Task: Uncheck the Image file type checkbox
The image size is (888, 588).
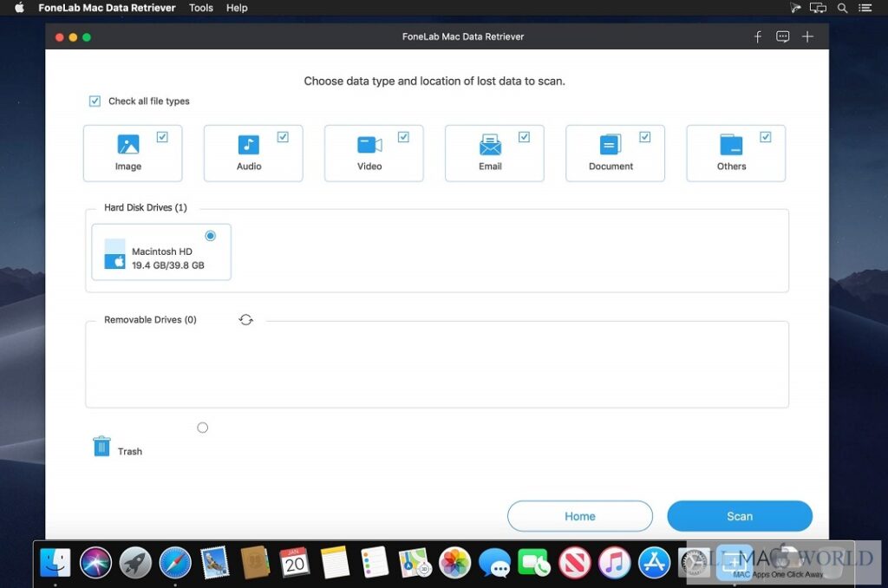Action: click(162, 136)
